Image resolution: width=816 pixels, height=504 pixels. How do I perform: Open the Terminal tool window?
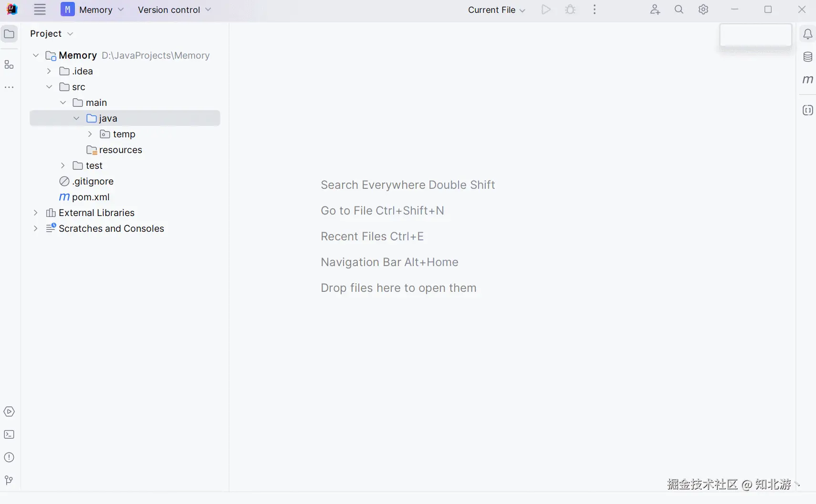coord(9,434)
